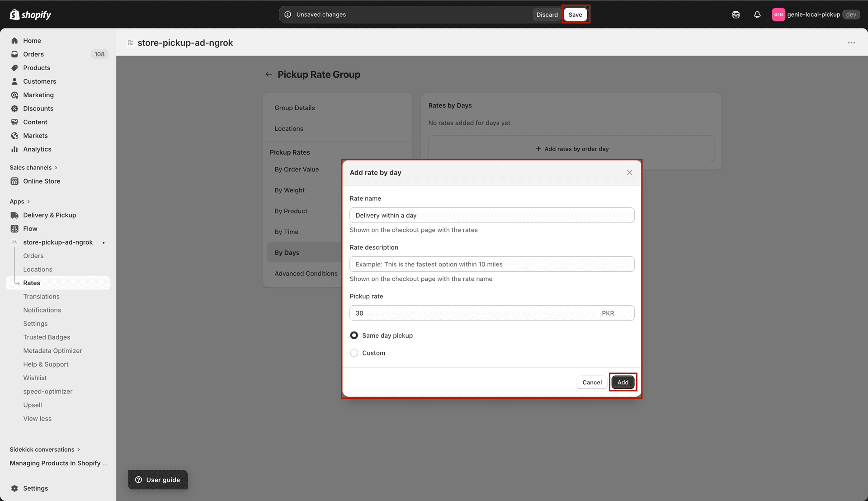Open the Home icon in sidebar
Screen dimensions: 868x501
click(14, 41)
